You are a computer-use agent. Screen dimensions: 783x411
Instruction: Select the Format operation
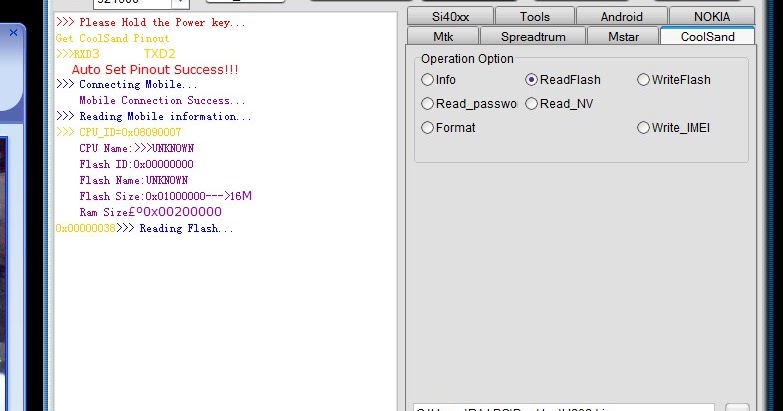[448, 128]
